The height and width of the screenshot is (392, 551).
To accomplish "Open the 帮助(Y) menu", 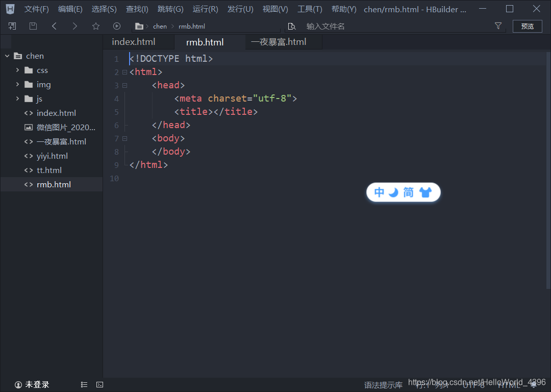I will (344, 9).
